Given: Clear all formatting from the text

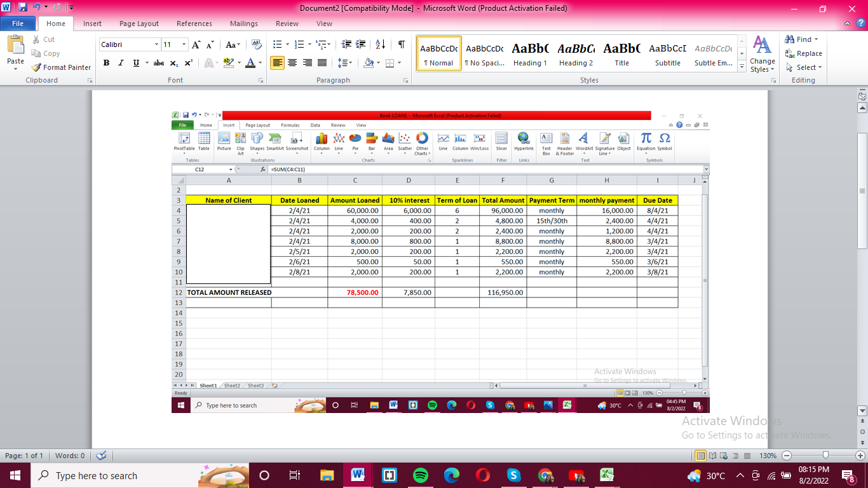Looking at the screenshot, I should (x=257, y=44).
